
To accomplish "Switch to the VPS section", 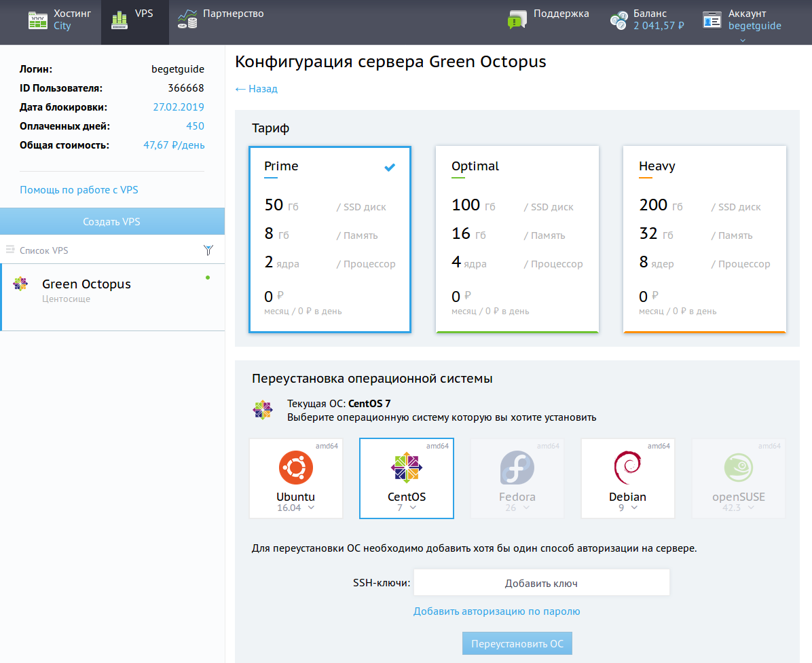I will [x=134, y=22].
